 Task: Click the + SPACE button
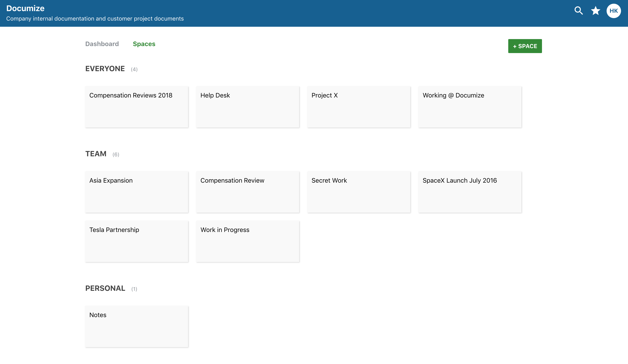tap(525, 46)
